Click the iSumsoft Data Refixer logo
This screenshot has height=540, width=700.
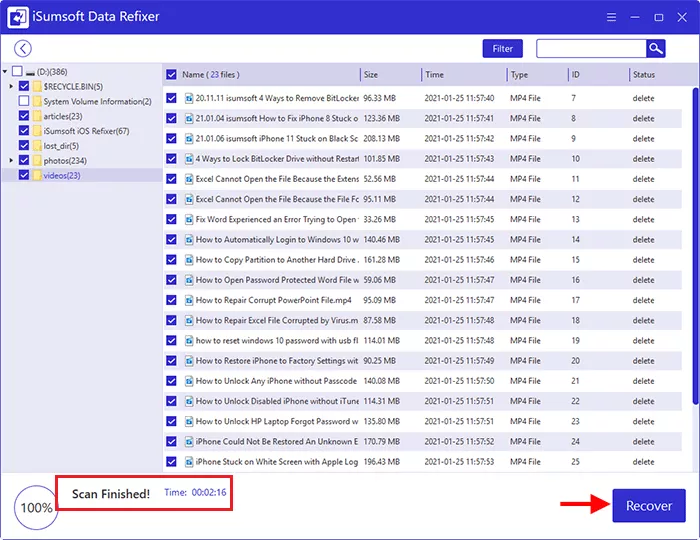[18, 17]
